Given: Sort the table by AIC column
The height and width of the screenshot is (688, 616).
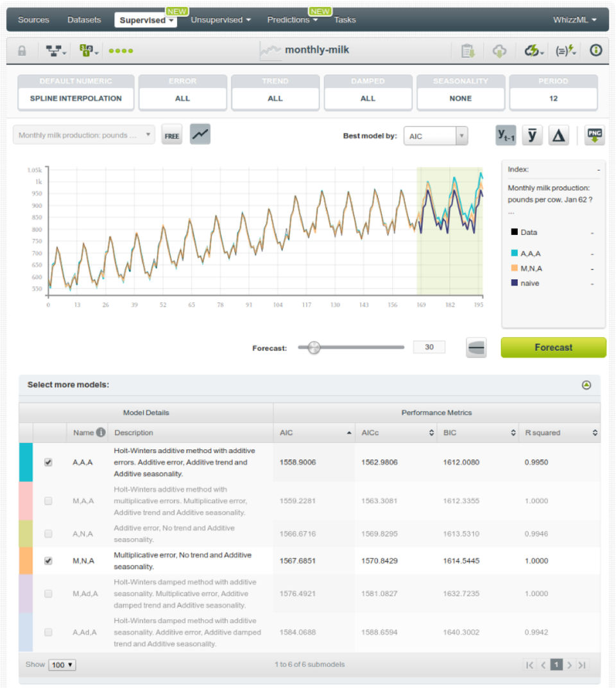Looking at the screenshot, I should (314, 433).
